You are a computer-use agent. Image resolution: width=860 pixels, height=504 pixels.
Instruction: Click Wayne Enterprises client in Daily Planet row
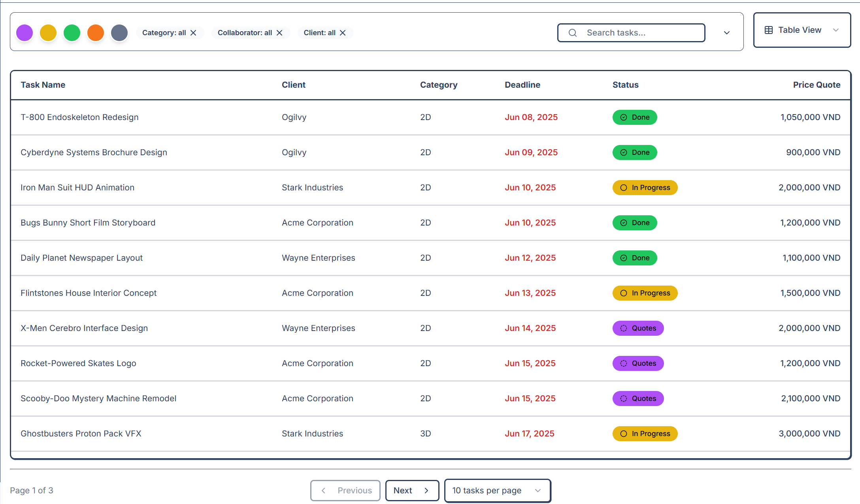(319, 258)
